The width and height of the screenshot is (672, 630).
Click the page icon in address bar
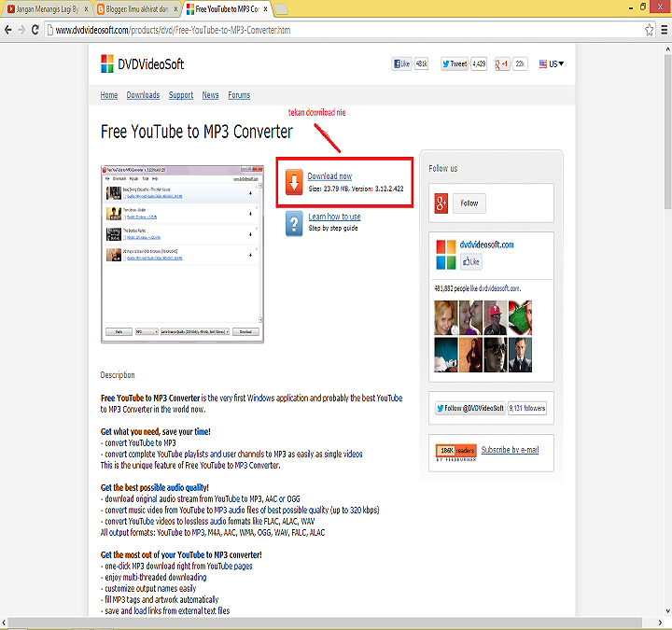click(x=50, y=30)
